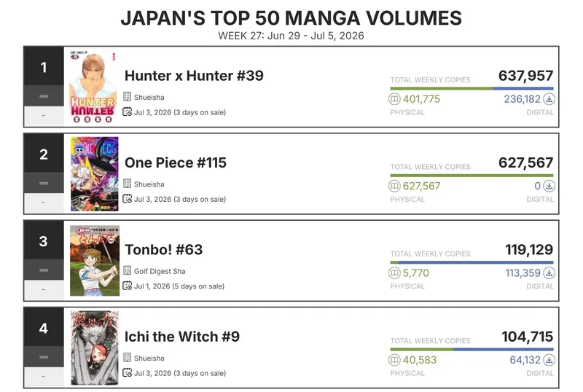
Task: Click the calendar icon for Hunter x Hunter release date
Action: click(127, 111)
